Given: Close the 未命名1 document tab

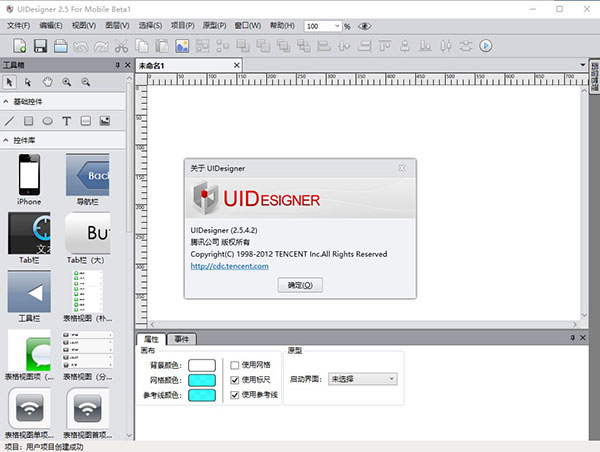Looking at the screenshot, I should click(x=237, y=65).
